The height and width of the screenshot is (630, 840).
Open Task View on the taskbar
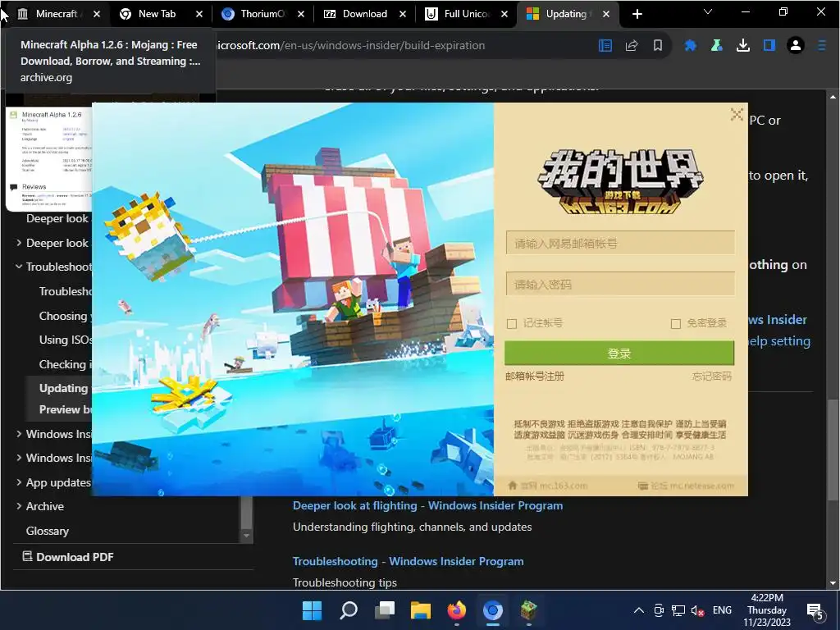coord(385,610)
